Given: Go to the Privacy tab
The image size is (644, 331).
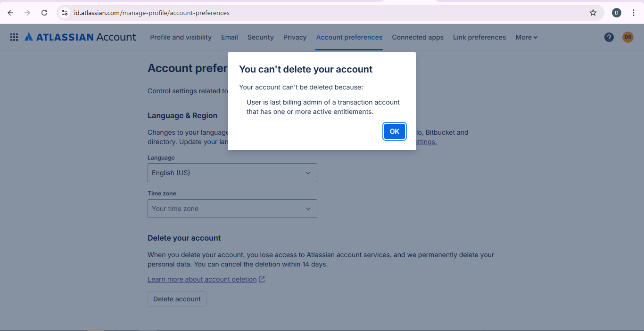Looking at the screenshot, I should pos(295,37).
